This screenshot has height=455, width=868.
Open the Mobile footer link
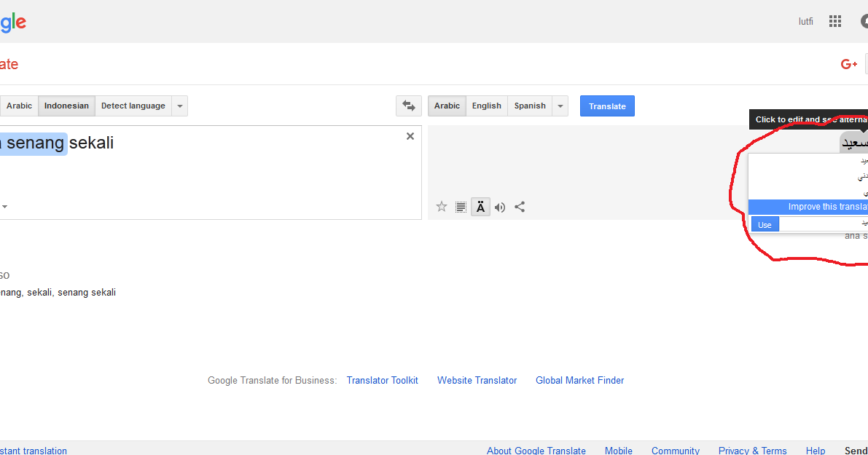pyautogui.click(x=618, y=451)
